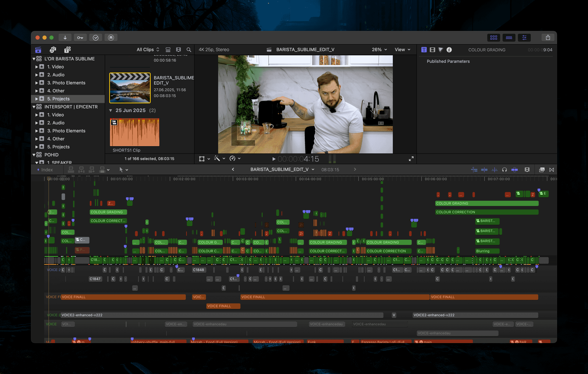Open the Background Tasks checkmark icon
588x374 pixels.
tap(96, 38)
